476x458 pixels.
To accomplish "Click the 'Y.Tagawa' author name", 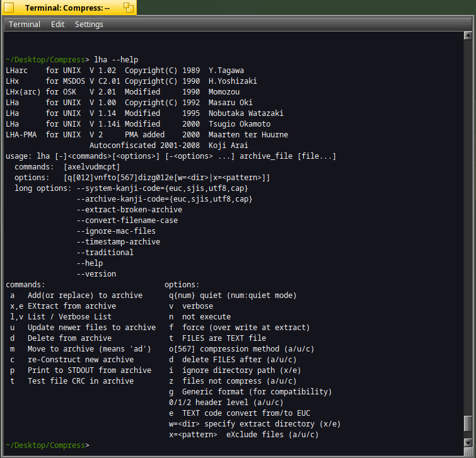I will point(226,71).
